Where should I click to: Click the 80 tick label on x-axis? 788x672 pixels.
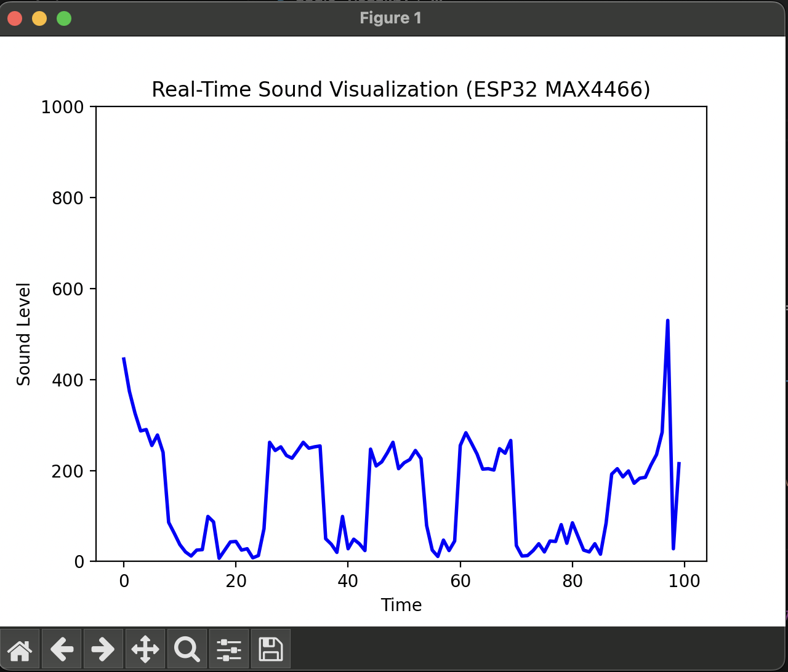tap(572, 581)
